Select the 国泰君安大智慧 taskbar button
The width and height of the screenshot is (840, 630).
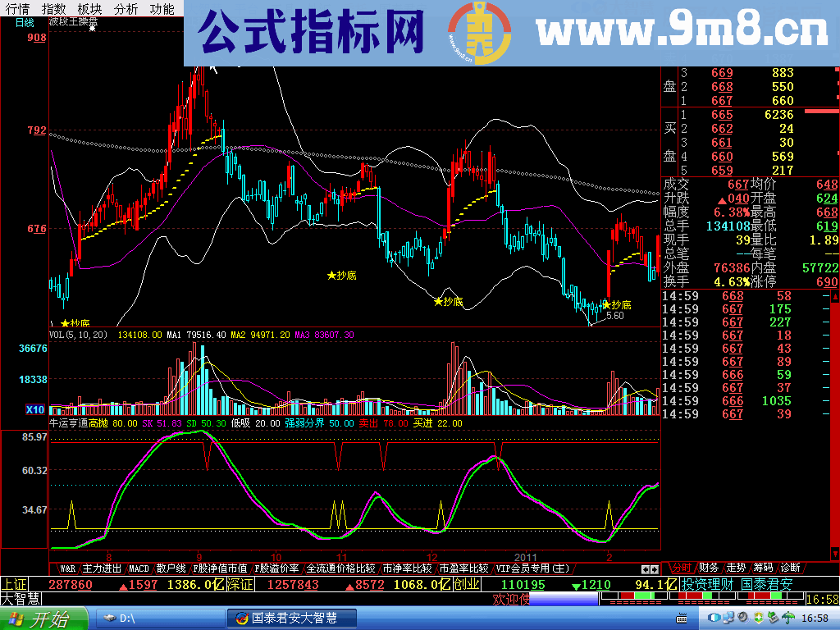point(291,619)
